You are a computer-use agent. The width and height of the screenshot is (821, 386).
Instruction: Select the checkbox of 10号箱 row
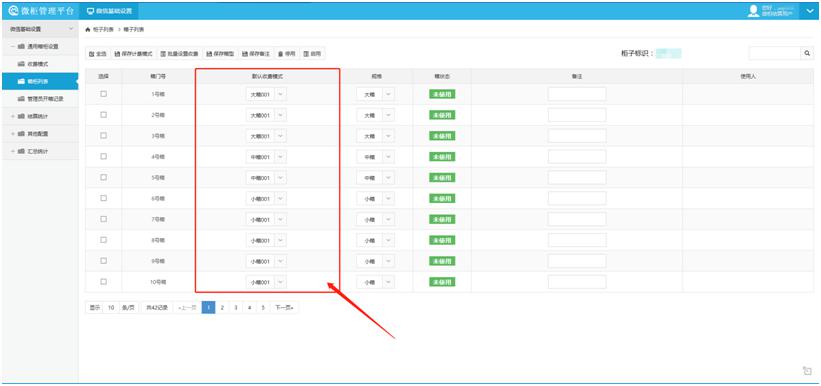click(x=104, y=281)
